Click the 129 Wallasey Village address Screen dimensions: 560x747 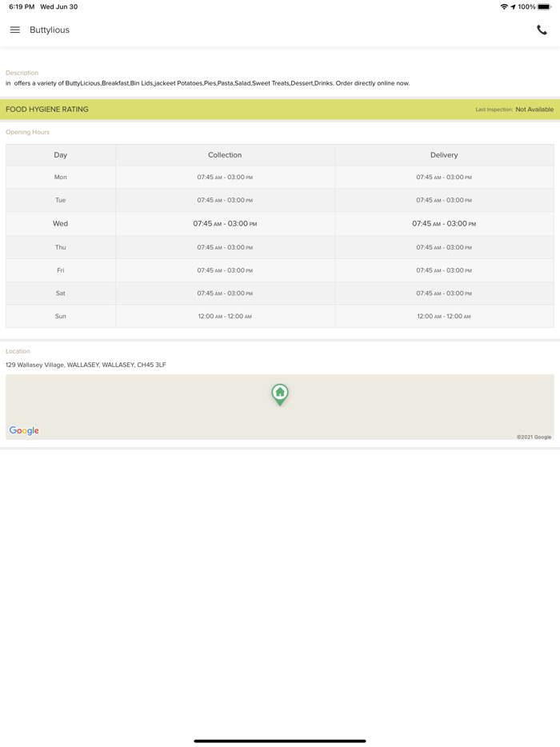click(x=86, y=365)
